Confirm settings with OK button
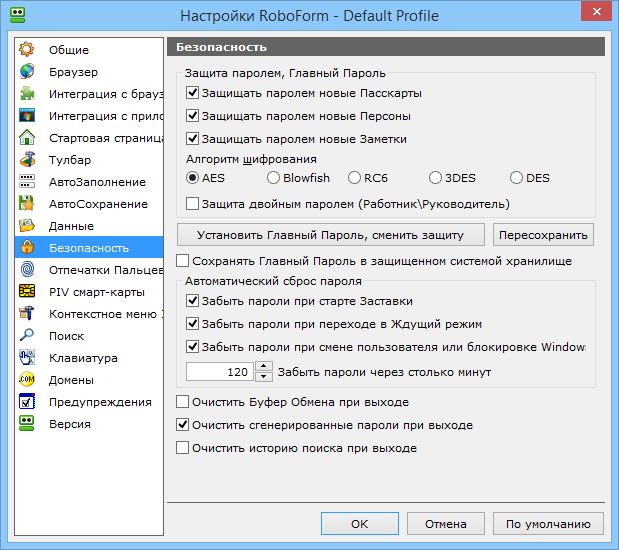Screen dimensions: 619x550 coord(360,524)
